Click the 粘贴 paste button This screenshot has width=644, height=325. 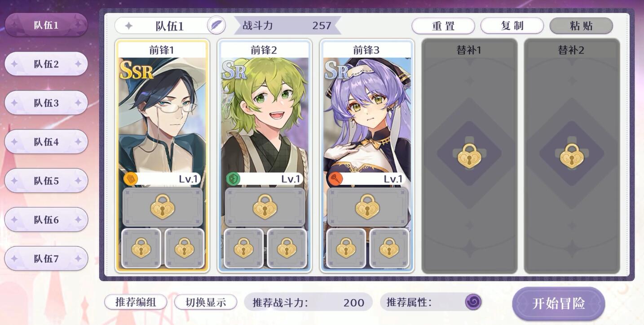[581, 26]
